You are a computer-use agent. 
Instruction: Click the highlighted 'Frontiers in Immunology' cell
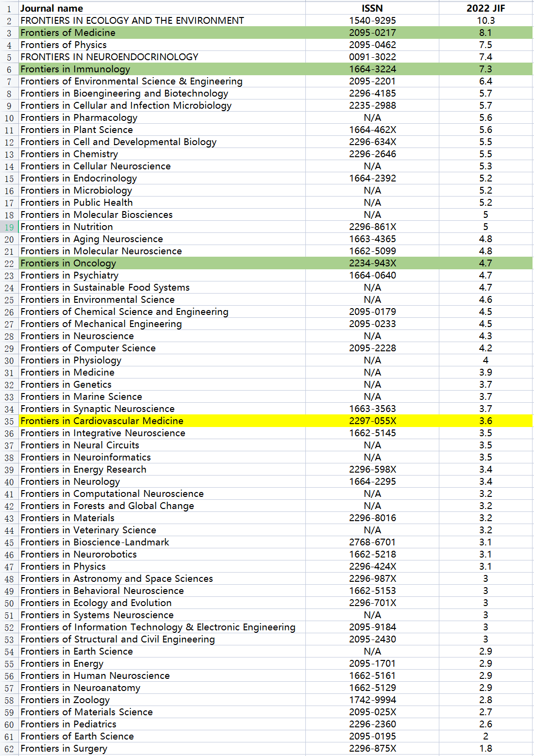(162, 69)
